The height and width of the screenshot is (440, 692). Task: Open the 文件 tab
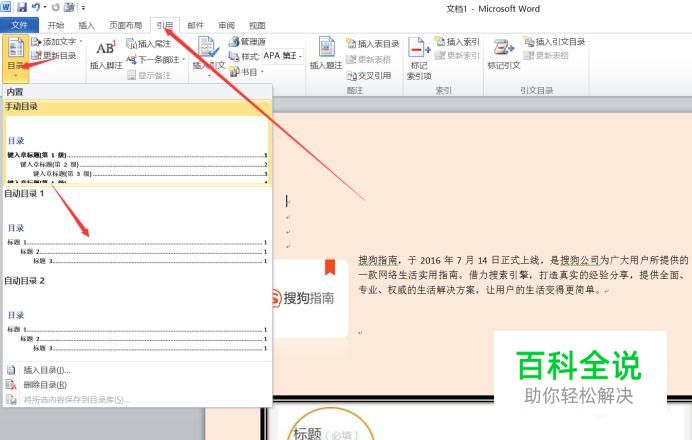tap(19, 25)
